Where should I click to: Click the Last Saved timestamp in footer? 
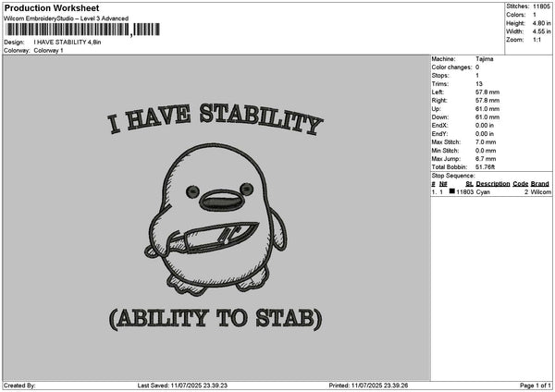[x=182, y=386]
